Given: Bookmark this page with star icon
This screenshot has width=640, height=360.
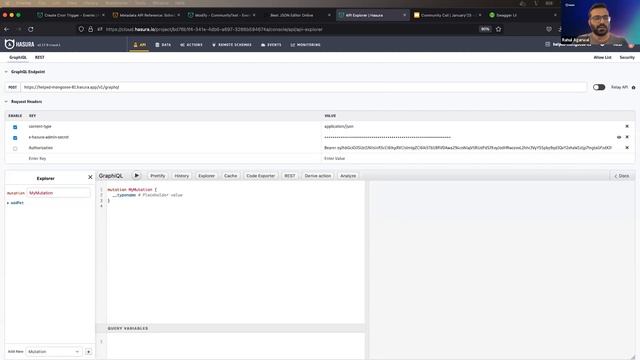Looking at the screenshot, I should pos(498,29).
